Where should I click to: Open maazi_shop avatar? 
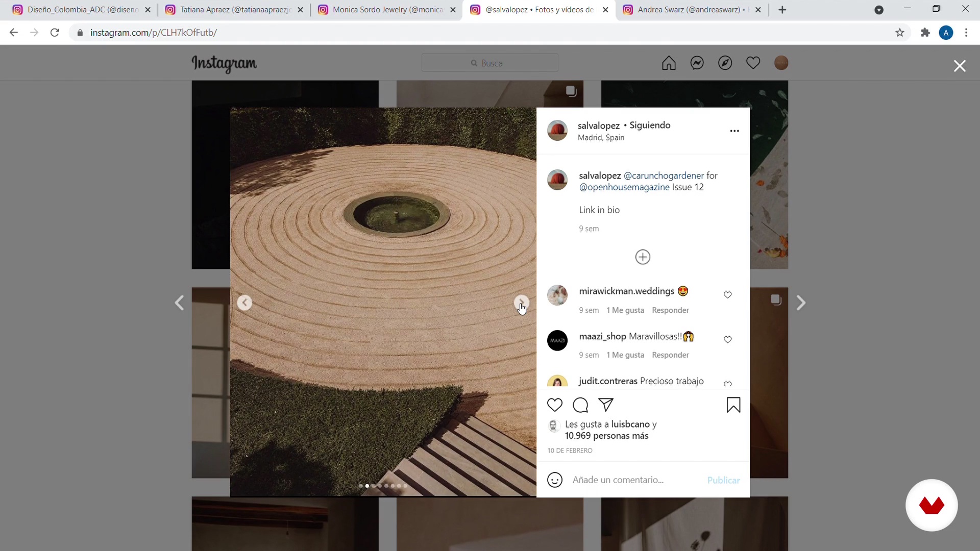coord(557,341)
